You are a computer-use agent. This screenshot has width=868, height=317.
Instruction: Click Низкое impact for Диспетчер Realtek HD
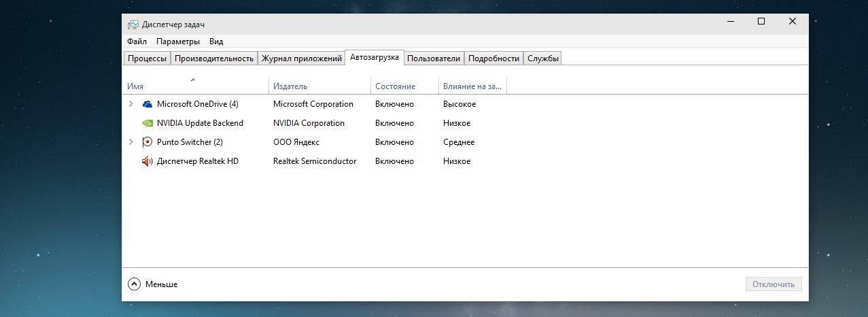point(457,161)
